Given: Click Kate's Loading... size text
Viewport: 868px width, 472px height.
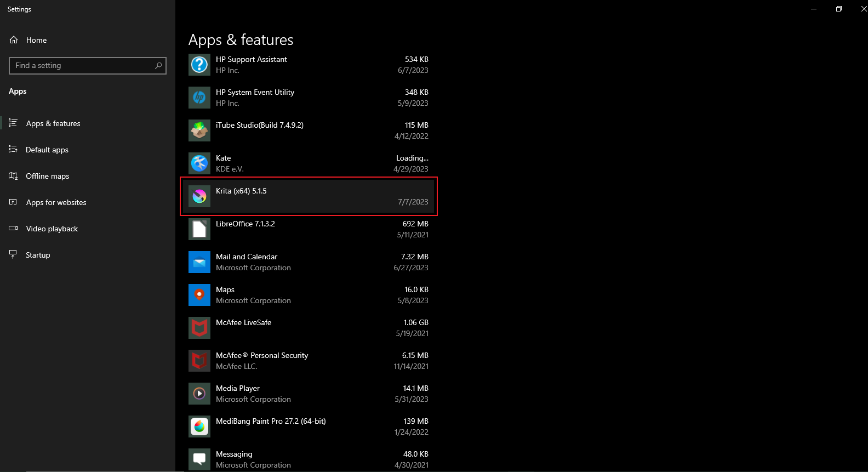Looking at the screenshot, I should 412,158.
